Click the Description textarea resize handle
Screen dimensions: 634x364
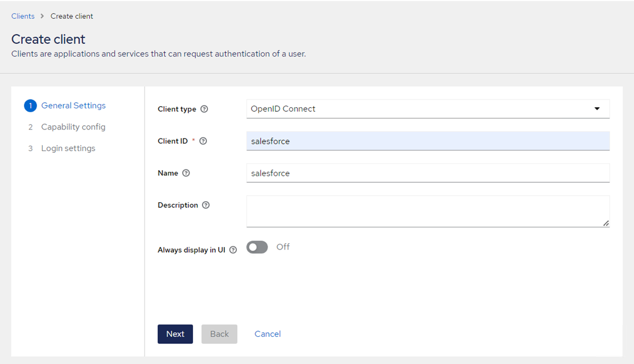click(606, 223)
